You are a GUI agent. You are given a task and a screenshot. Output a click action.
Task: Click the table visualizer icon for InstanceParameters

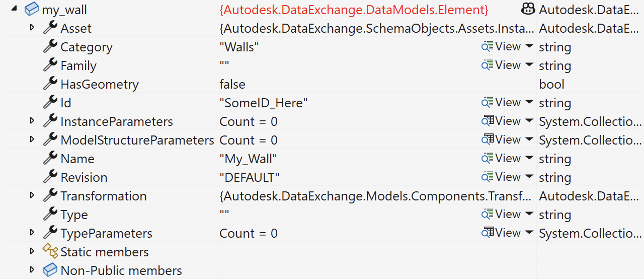pos(488,121)
